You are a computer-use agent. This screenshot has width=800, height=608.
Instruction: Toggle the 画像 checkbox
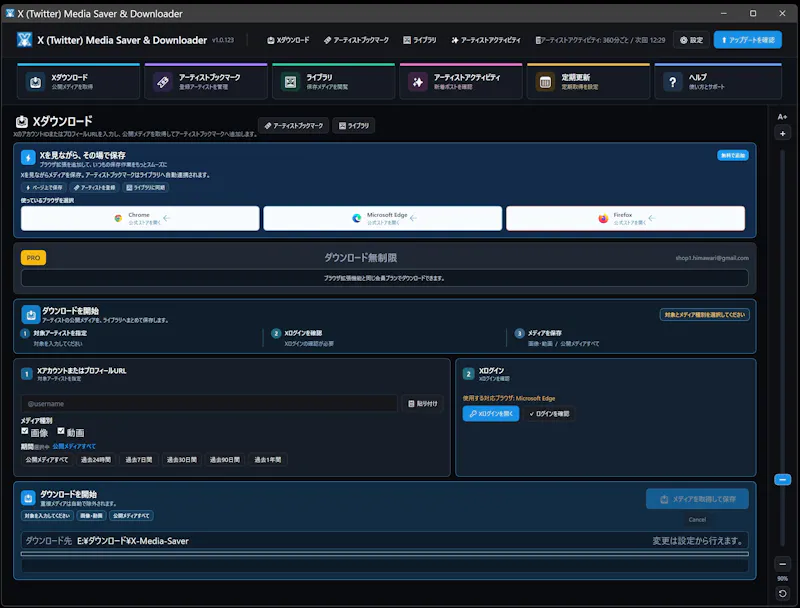[24, 431]
